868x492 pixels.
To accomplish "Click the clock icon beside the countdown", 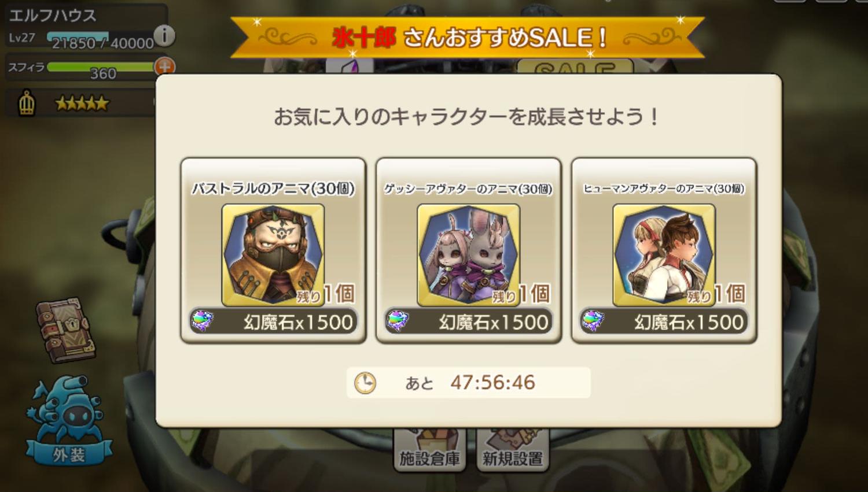I will [365, 383].
